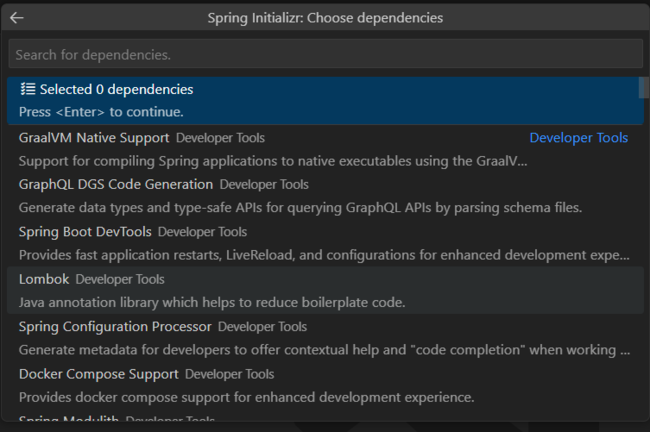Viewport: 650px width, 432px height.
Task: Click the Lombok Java annotation library description
Action: click(x=211, y=302)
